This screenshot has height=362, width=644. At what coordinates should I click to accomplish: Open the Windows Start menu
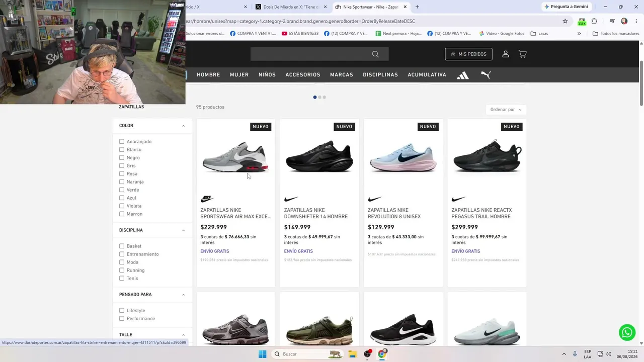(x=262, y=354)
